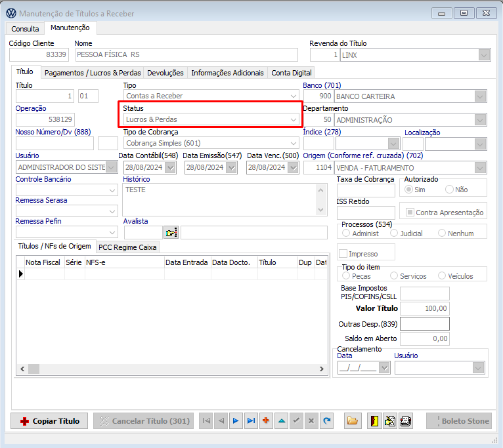Click the grid horizontal scrollbar right arrow
503x448 pixels.
320,369
